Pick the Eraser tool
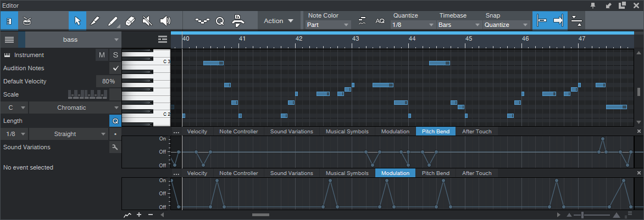 (x=130, y=21)
